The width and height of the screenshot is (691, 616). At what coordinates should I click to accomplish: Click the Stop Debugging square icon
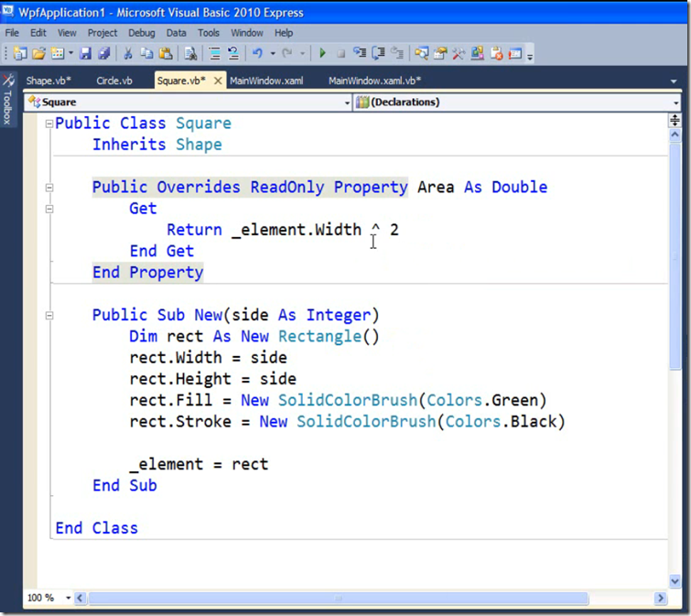pyautogui.click(x=340, y=53)
